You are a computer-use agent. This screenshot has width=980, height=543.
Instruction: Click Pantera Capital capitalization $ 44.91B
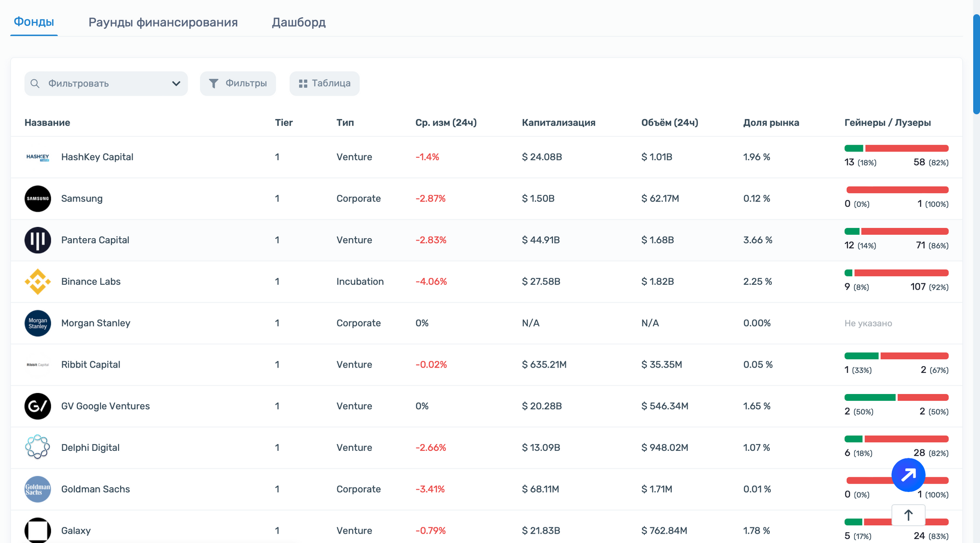click(541, 240)
